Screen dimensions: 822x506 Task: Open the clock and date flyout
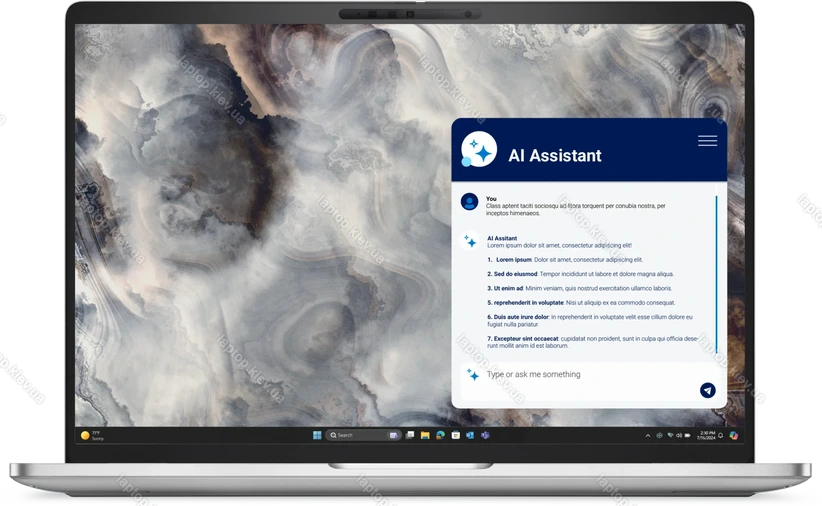click(706, 435)
